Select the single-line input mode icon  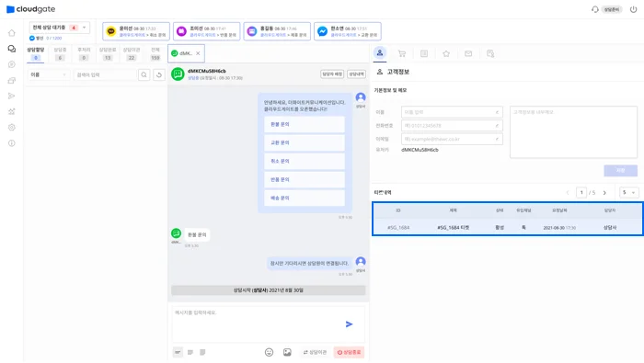[178, 352]
